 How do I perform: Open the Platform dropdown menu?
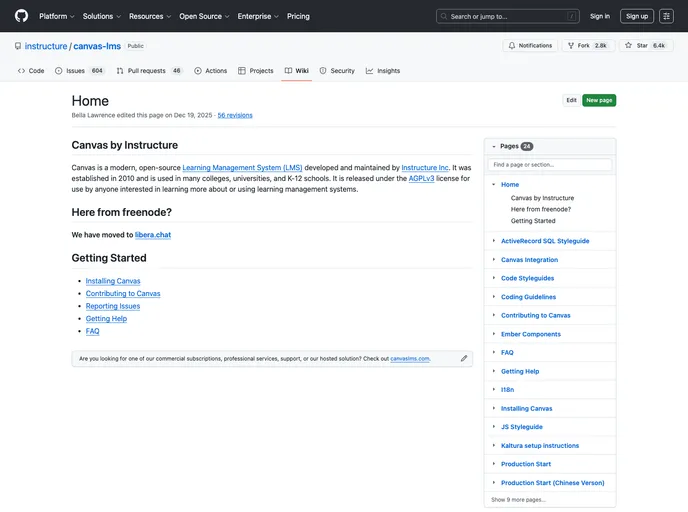57,16
